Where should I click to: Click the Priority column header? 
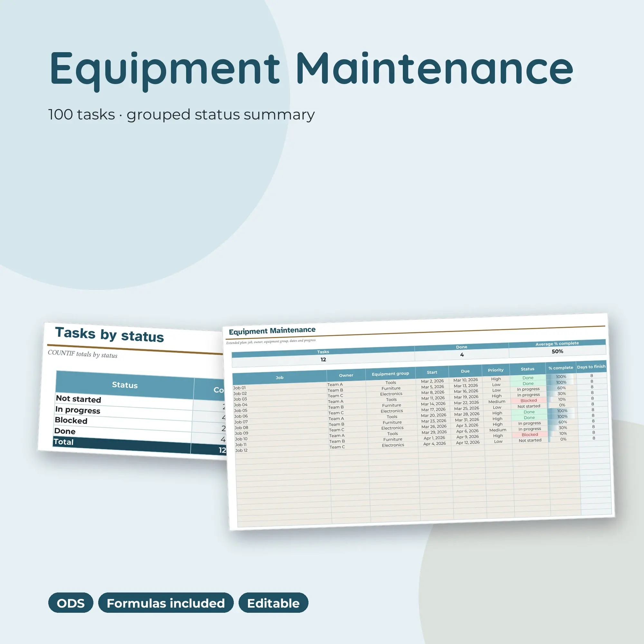[496, 370]
